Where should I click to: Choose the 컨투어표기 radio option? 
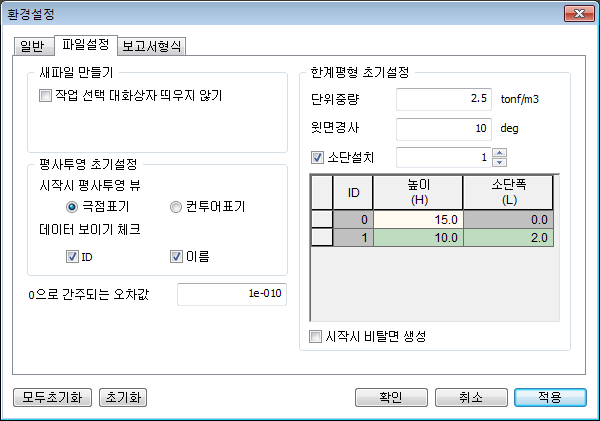176,207
